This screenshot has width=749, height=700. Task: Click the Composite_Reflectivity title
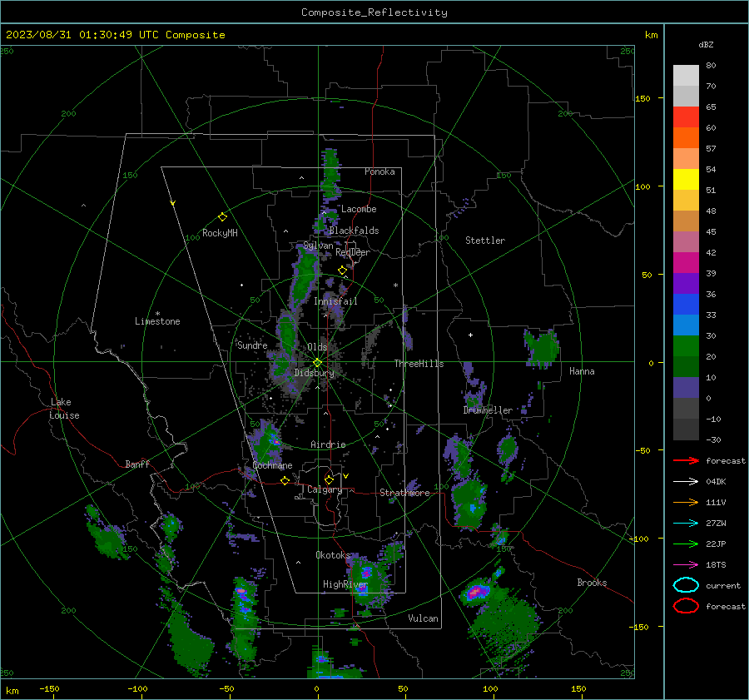point(374,12)
